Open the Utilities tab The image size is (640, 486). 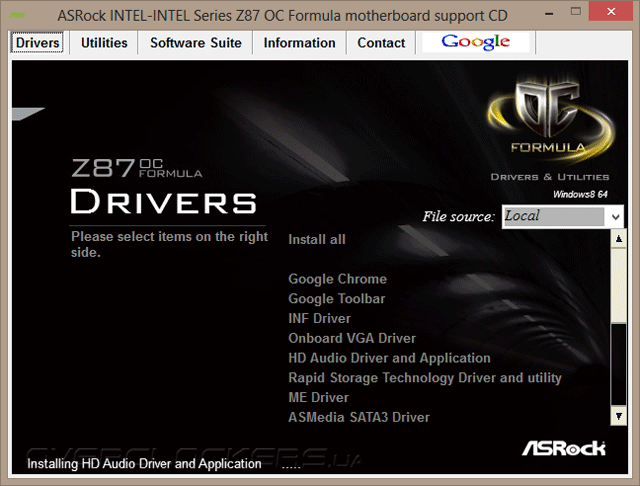click(104, 43)
